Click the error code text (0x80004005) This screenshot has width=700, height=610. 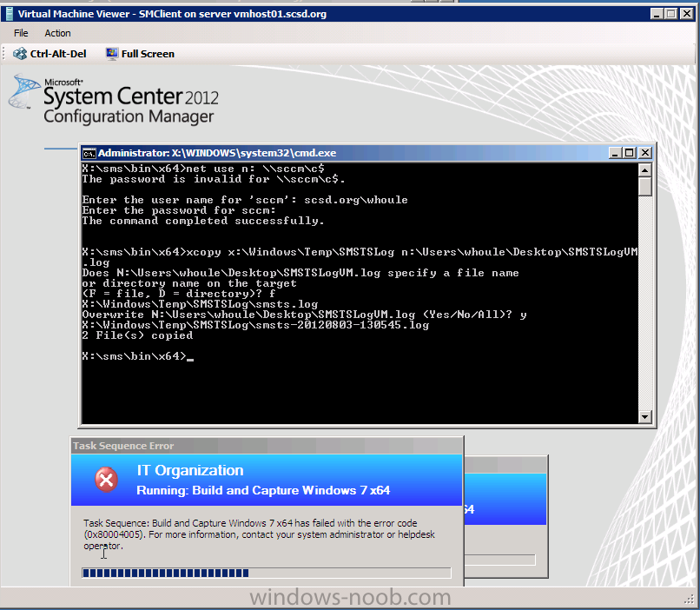tap(115, 534)
